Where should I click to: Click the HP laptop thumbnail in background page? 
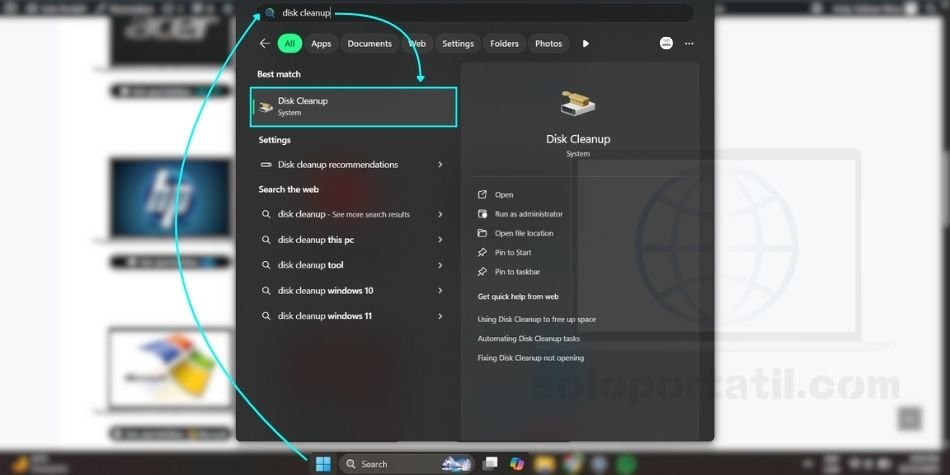coord(172,198)
